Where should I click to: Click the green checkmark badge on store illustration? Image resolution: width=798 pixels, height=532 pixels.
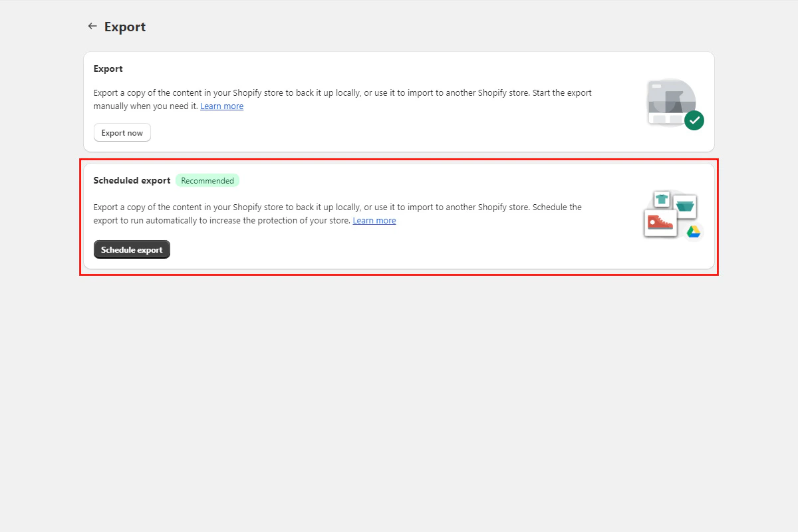695,120
